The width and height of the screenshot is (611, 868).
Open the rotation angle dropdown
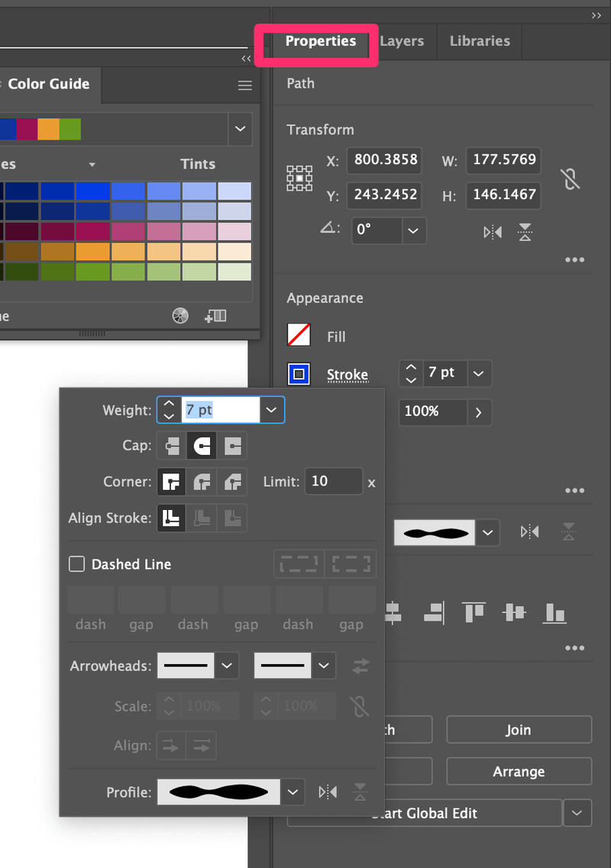[413, 231]
